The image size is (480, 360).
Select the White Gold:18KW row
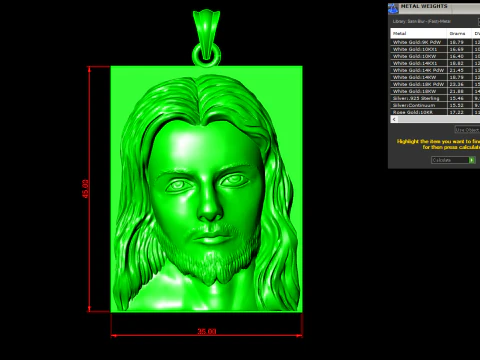(435, 91)
